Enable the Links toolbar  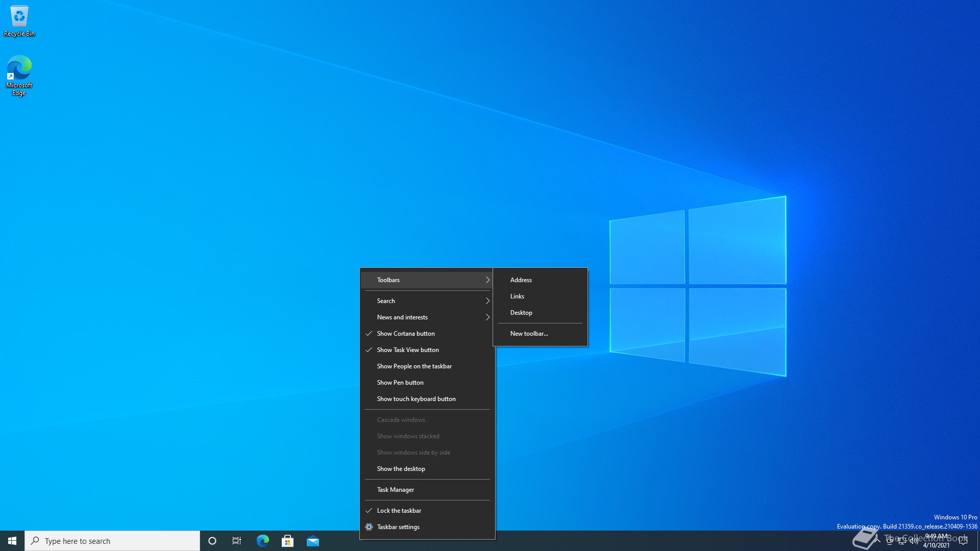(x=540, y=296)
